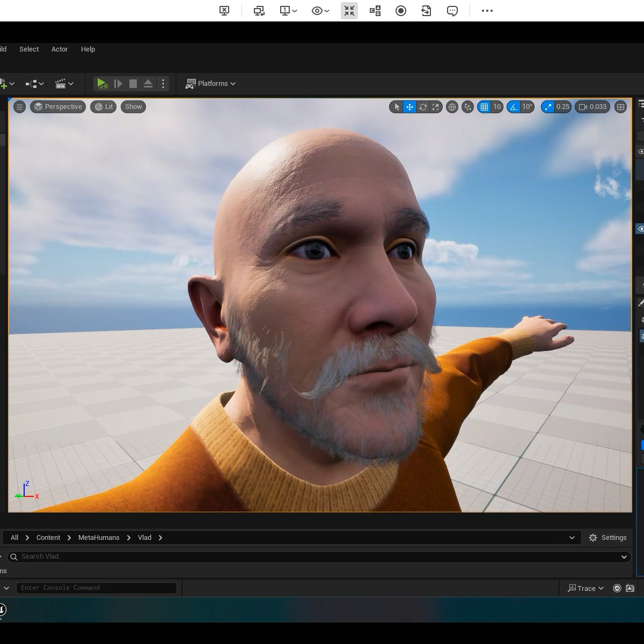Open camera speed 0.033 setting
The image size is (644, 644).
pyautogui.click(x=592, y=107)
